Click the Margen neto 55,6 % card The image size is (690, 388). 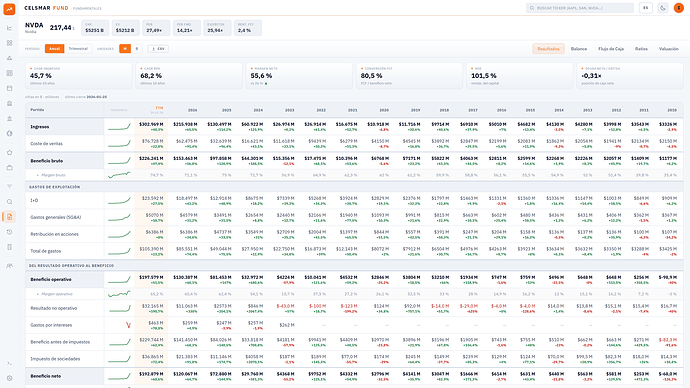pos(299,76)
